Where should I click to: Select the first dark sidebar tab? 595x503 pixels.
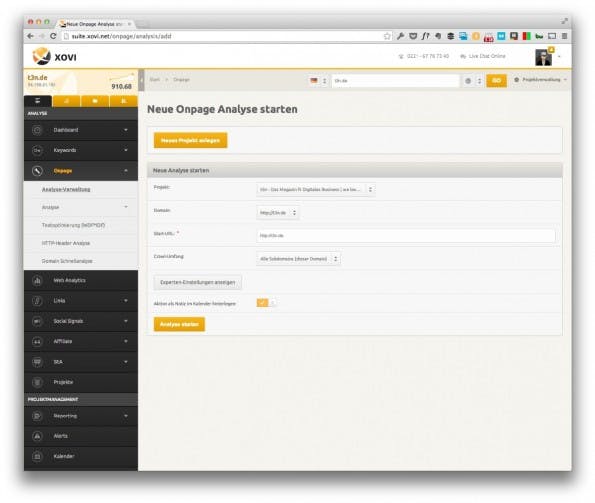tap(38, 101)
